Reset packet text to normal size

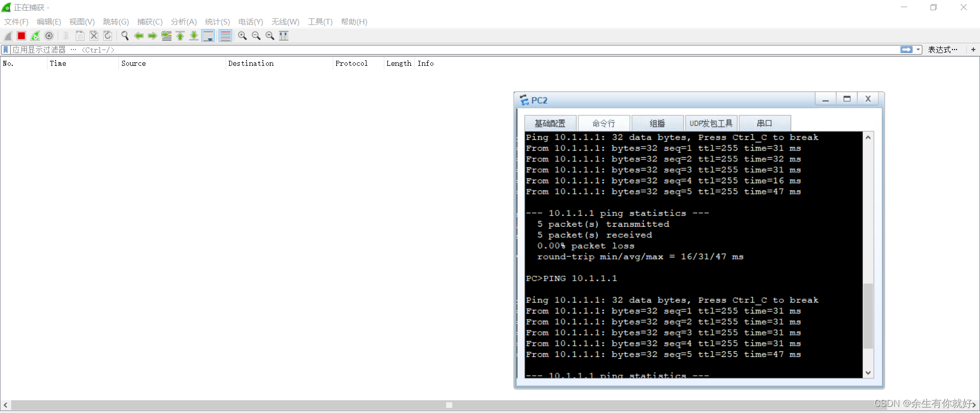tap(270, 36)
